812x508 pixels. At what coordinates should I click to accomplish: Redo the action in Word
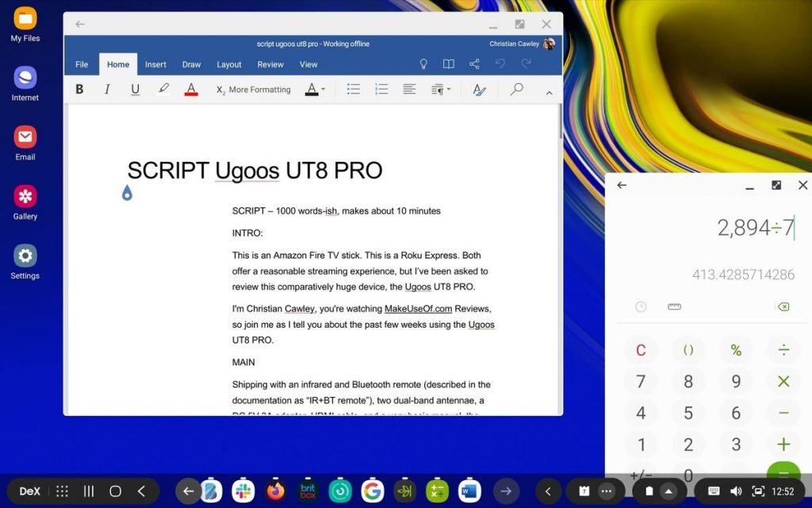527,63
